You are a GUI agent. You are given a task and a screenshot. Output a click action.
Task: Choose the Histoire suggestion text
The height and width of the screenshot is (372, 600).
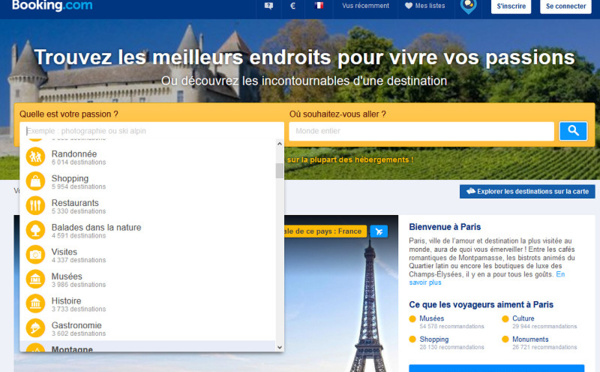(x=66, y=301)
